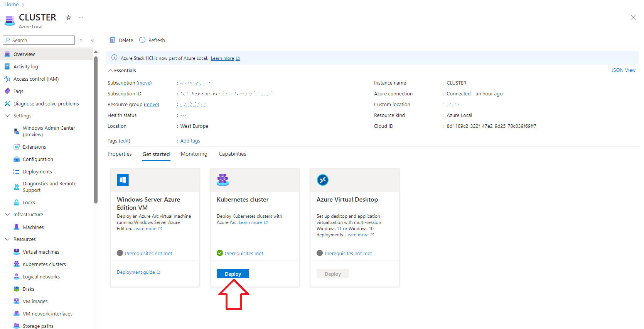
Task: Click the Kubernetes cluster card icon
Action: (x=223, y=180)
